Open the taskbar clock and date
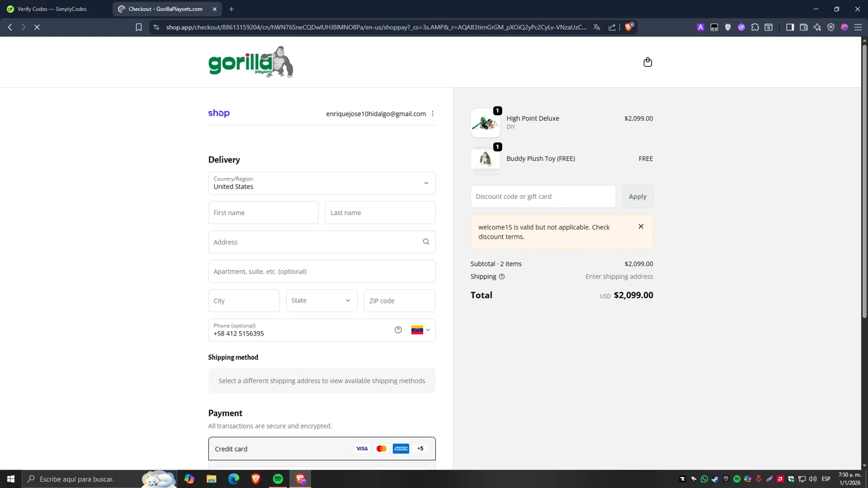 849,479
